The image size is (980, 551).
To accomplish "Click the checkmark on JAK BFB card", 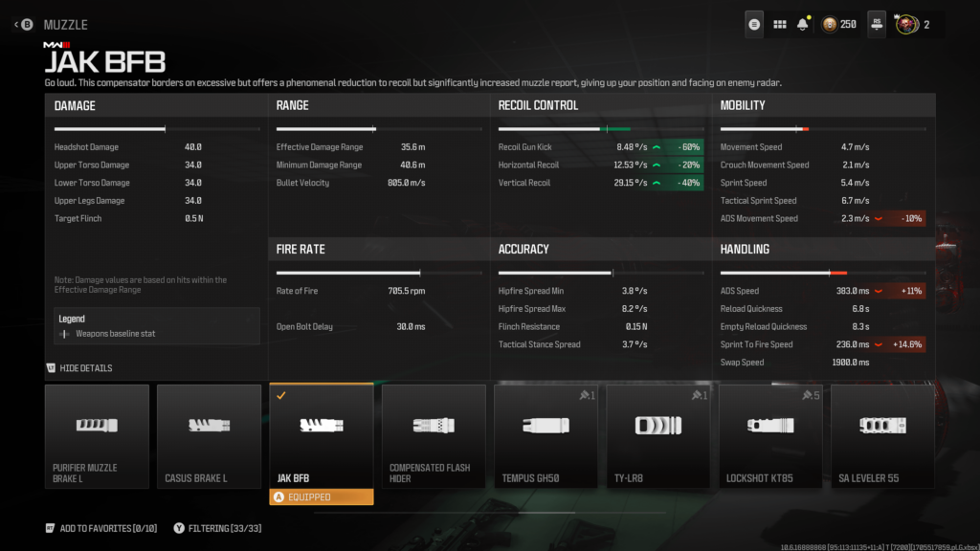I will [x=281, y=395].
